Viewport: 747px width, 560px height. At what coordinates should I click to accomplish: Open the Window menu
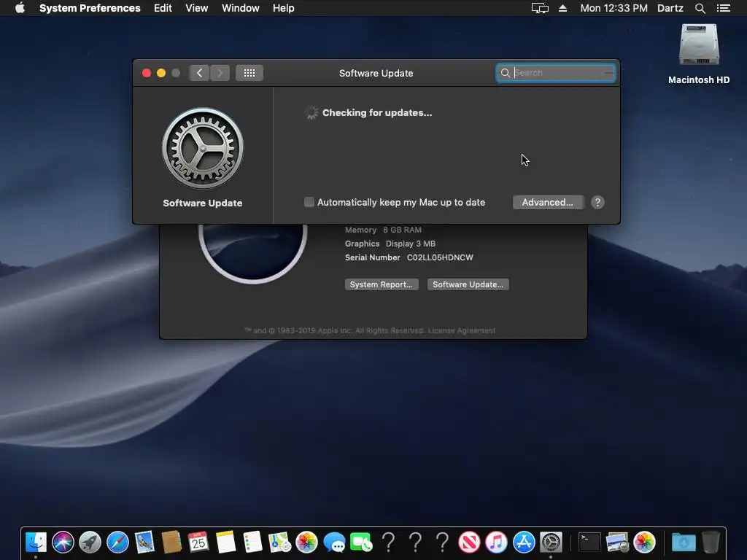pos(241,8)
